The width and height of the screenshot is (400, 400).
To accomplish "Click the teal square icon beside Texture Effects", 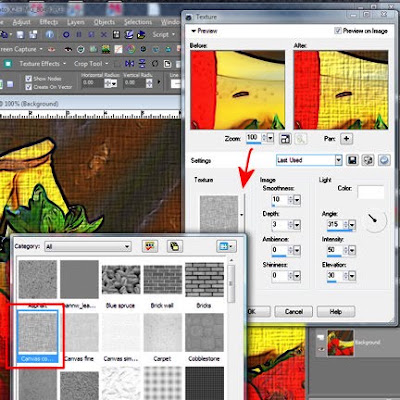I will 8,64.
